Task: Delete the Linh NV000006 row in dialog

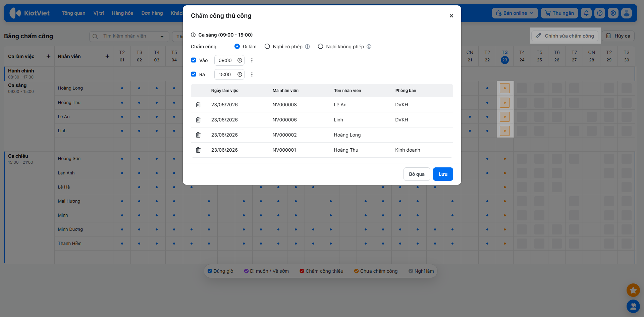Action: coord(198,120)
